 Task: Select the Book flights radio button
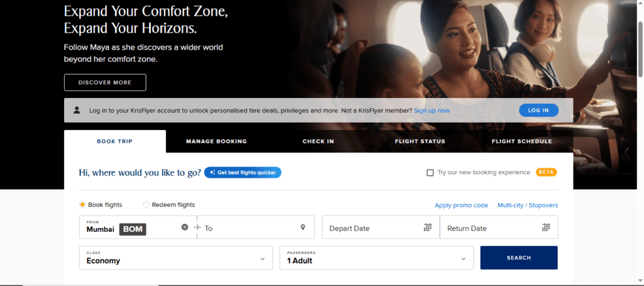click(82, 205)
